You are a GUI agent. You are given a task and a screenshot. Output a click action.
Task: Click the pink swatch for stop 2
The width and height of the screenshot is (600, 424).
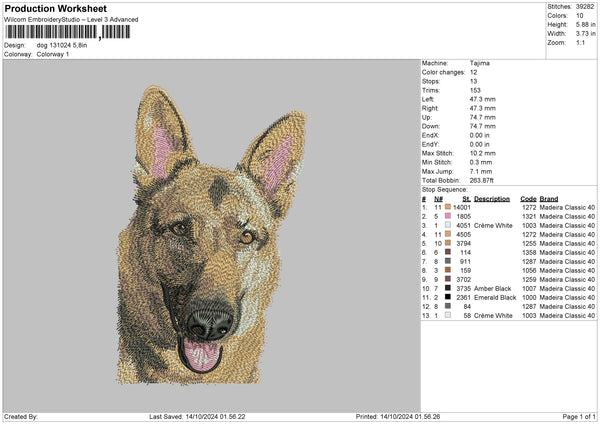447,216
